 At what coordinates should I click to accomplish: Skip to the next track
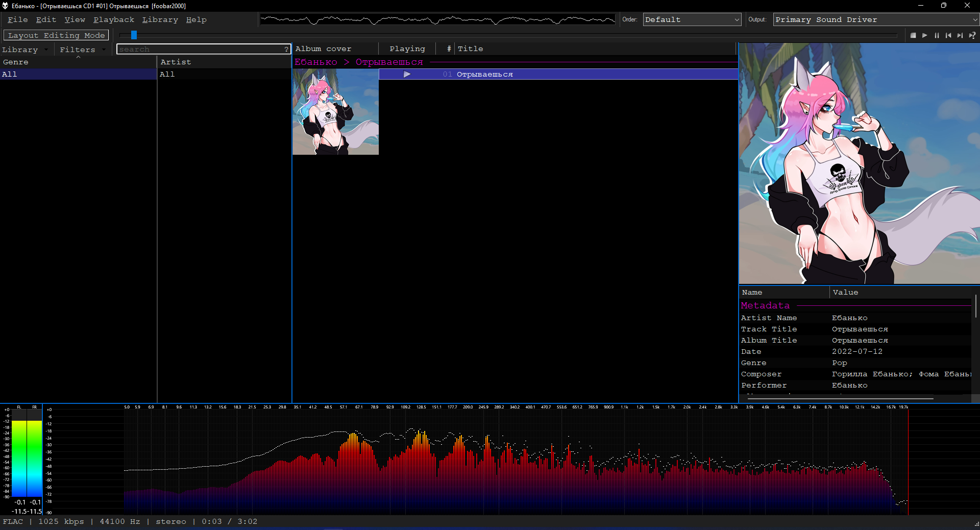[x=960, y=35]
